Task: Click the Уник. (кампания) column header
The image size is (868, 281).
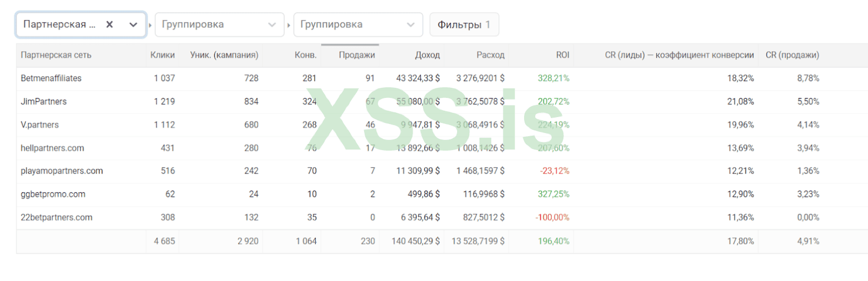Action: (224, 55)
